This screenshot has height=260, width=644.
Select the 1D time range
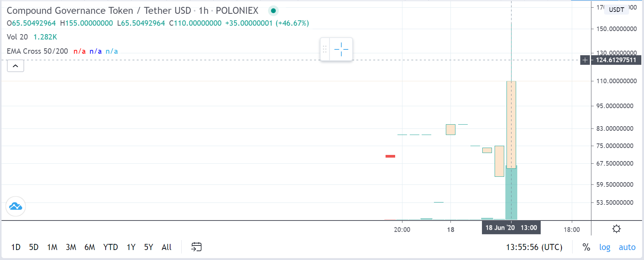[16, 247]
